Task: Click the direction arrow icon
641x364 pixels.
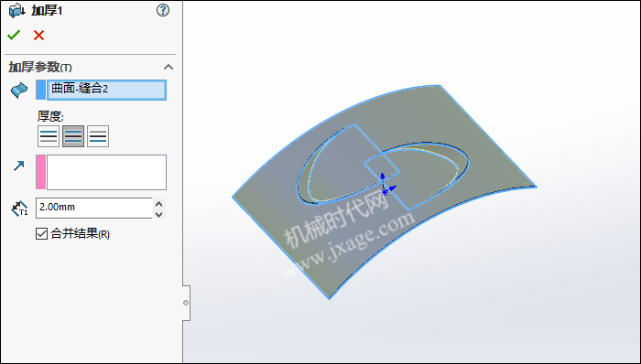Action: tap(19, 166)
